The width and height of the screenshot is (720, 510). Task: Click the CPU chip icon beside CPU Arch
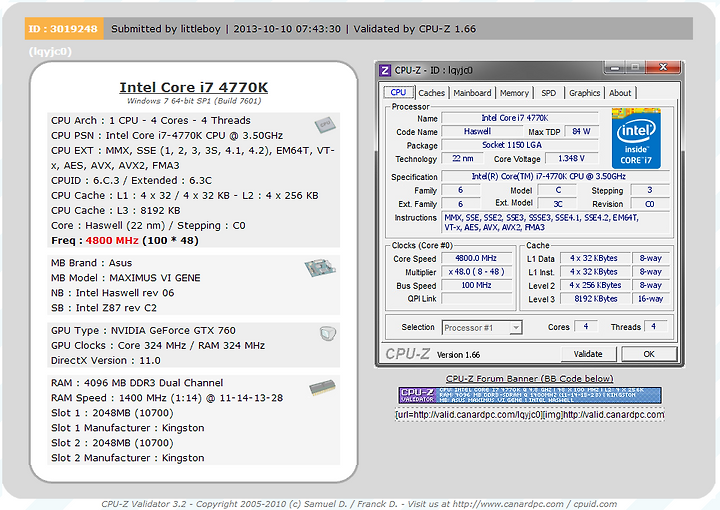[325, 124]
